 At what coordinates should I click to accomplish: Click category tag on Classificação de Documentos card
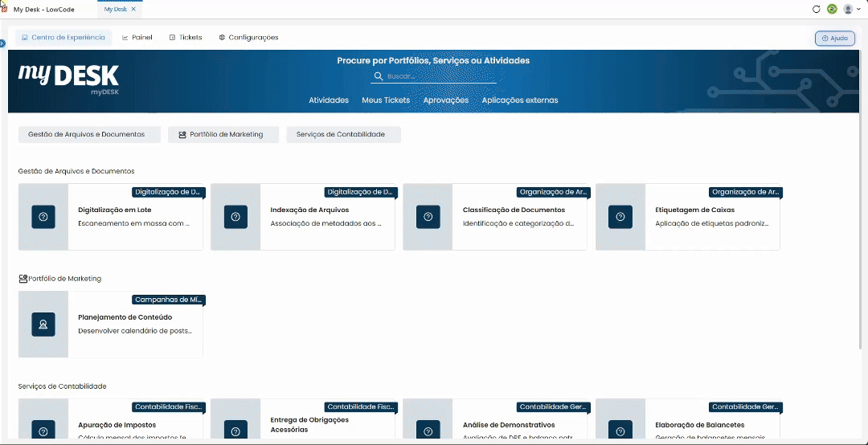pyautogui.click(x=553, y=192)
